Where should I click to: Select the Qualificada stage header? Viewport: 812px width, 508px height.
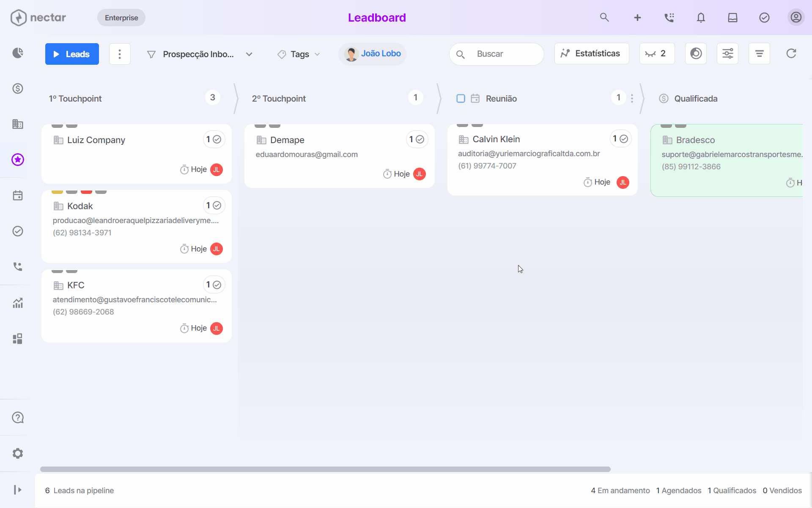696,99
